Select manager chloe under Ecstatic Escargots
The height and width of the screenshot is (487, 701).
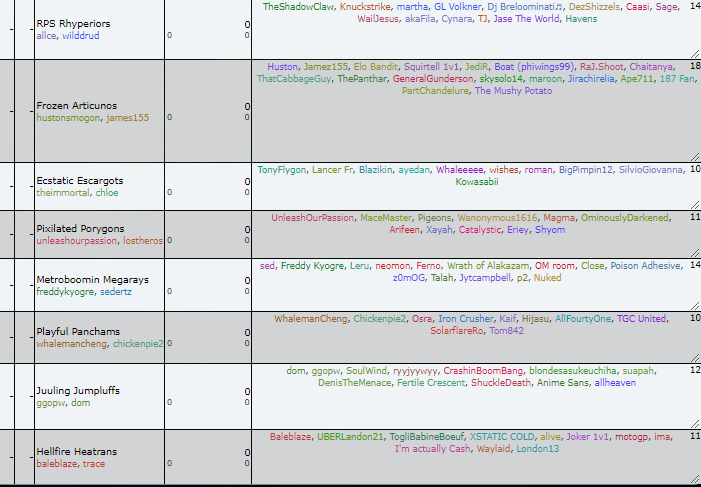107,193
